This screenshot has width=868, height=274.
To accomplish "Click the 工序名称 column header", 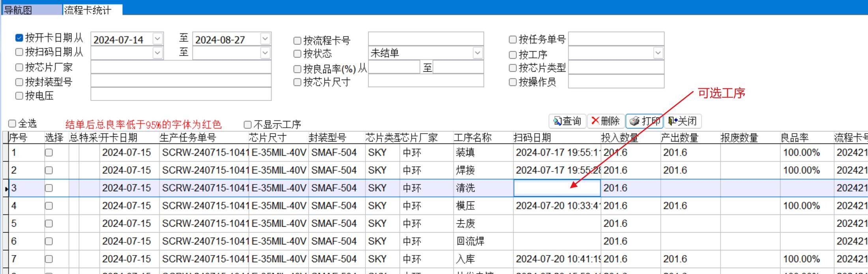I will [x=473, y=138].
